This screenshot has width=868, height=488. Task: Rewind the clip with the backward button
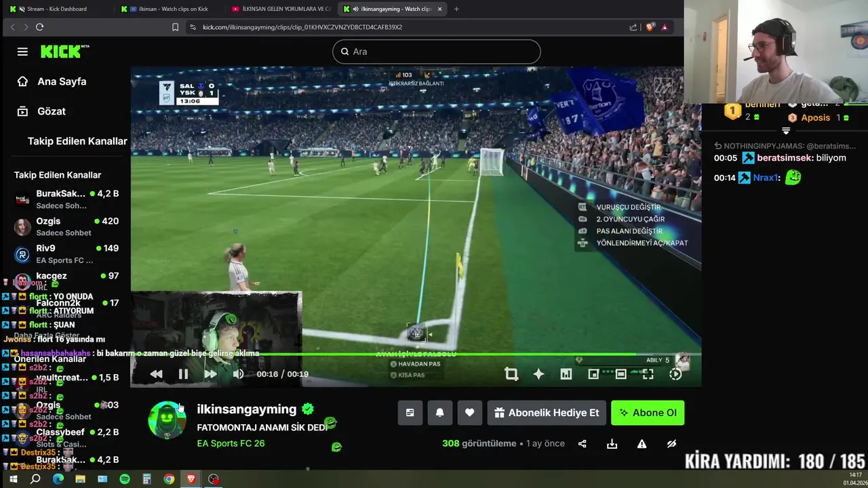(x=156, y=374)
